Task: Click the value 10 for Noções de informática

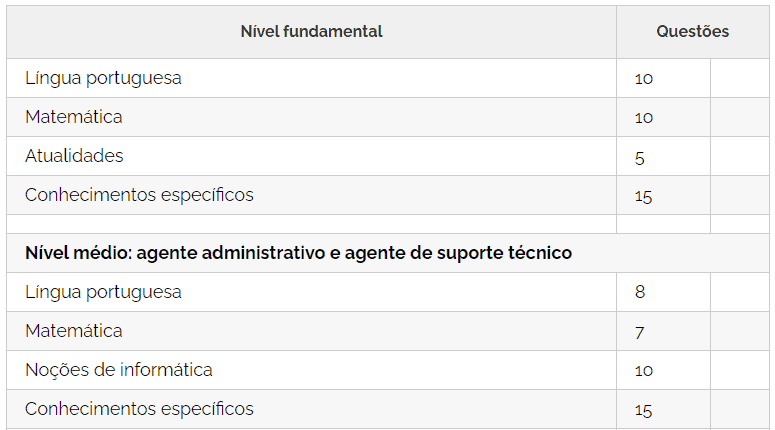Action: [x=644, y=371]
